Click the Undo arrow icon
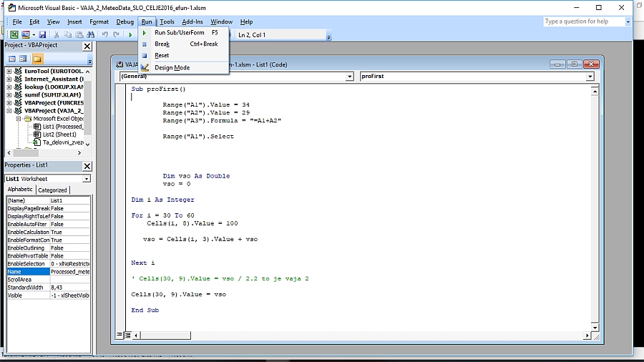The height and width of the screenshot is (362, 644). click(x=105, y=34)
